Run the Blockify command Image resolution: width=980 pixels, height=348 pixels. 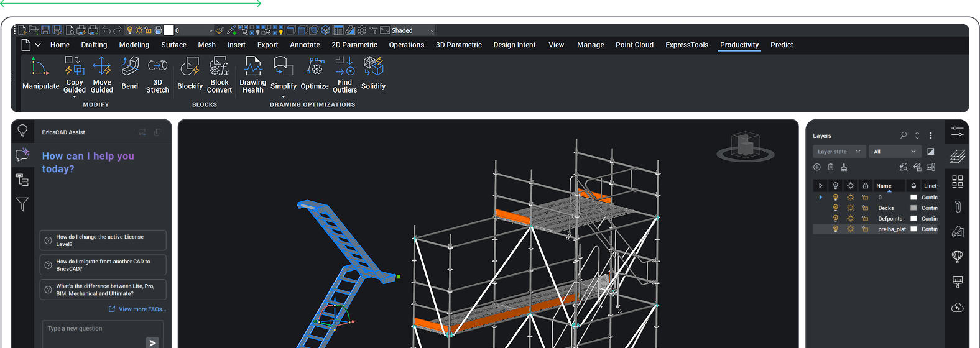190,74
